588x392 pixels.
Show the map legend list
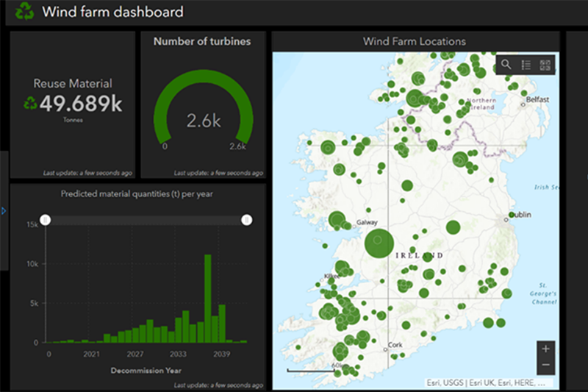coord(526,65)
